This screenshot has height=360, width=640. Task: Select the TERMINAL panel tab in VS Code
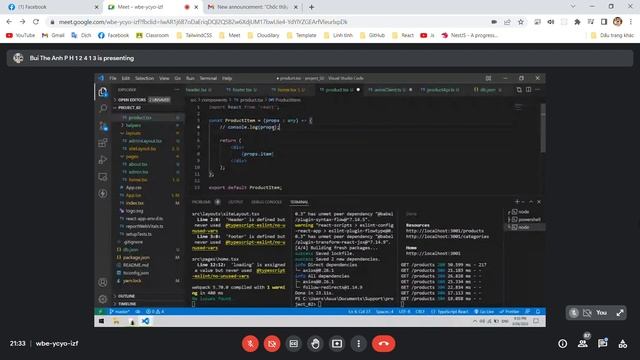[x=299, y=202]
